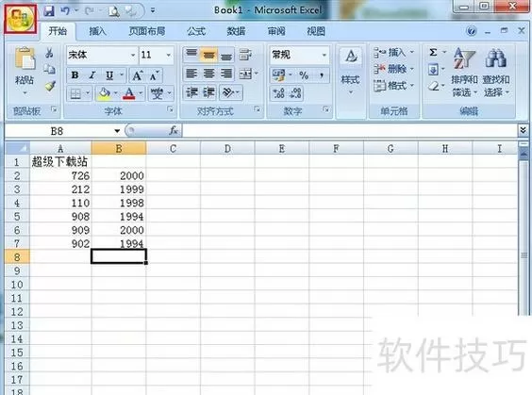Copy the selected cells
Image resolution: width=532 pixels, height=395 pixels.
[50, 69]
